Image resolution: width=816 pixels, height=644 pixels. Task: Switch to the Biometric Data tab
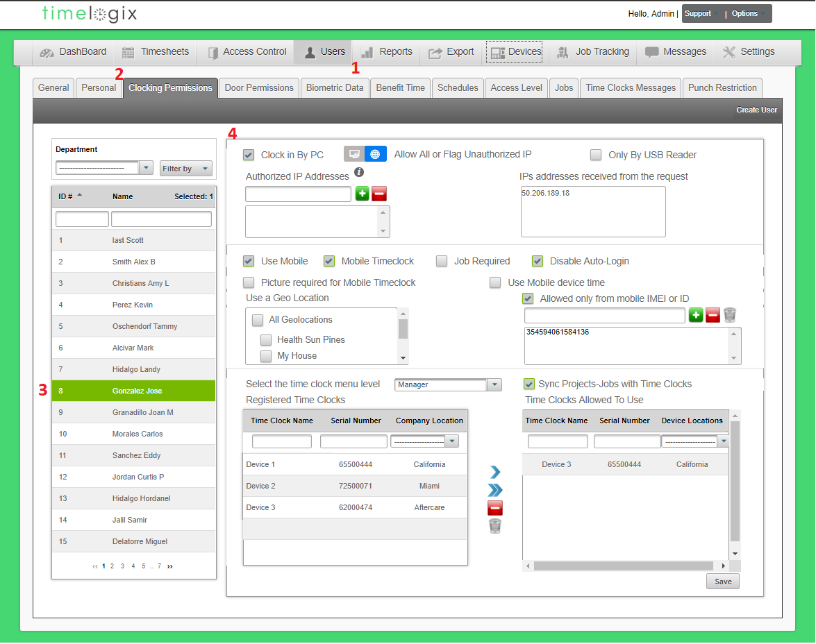point(335,88)
